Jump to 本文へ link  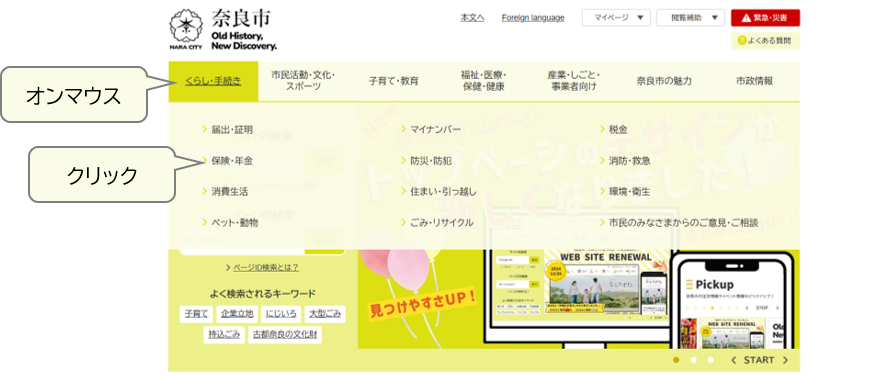472,18
